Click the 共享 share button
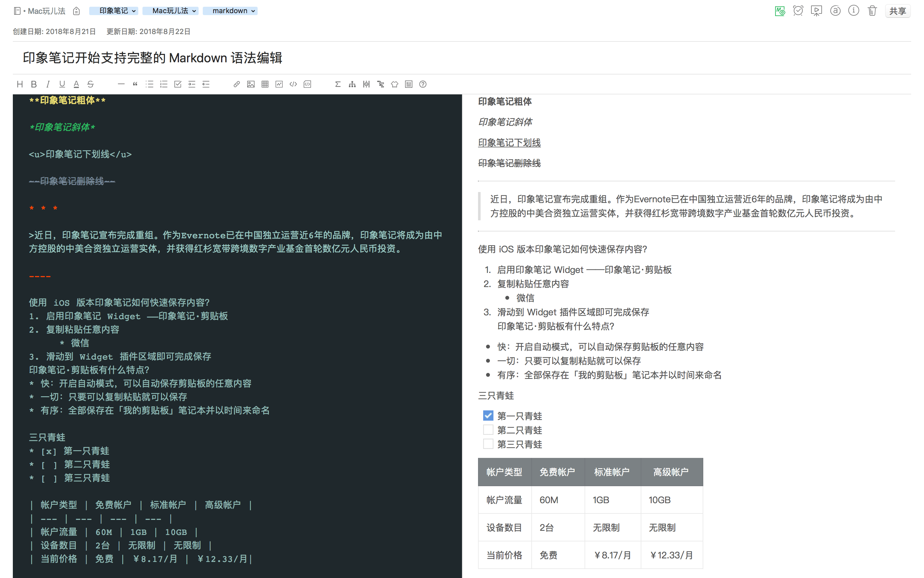Viewport: 924px width, 578px height. click(898, 11)
